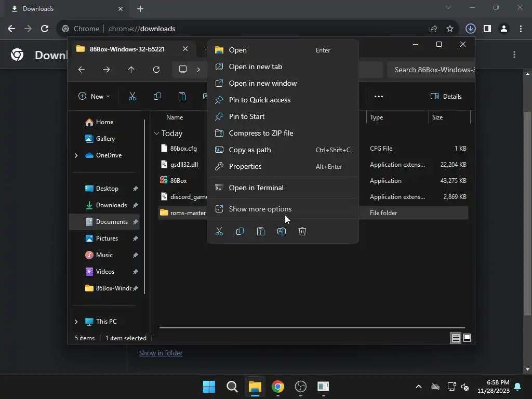Switch to large thumbnails view icon
This screenshot has height=399, width=532.
tap(467, 338)
